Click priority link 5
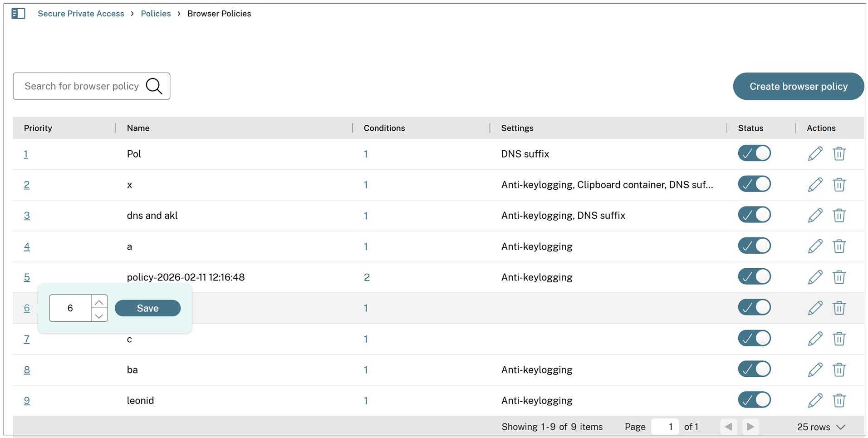 [x=27, y=278]
